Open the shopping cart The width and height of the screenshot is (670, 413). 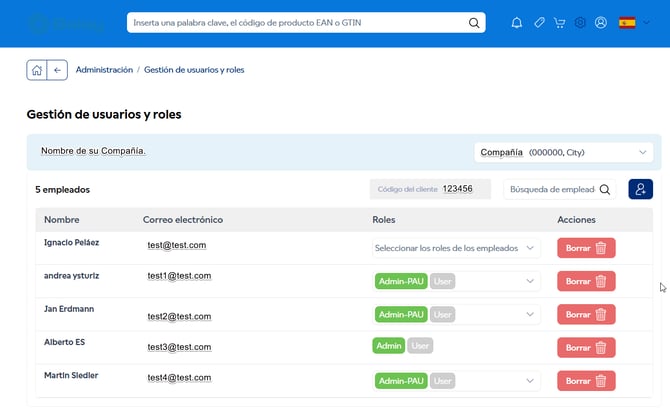(559, 22)
